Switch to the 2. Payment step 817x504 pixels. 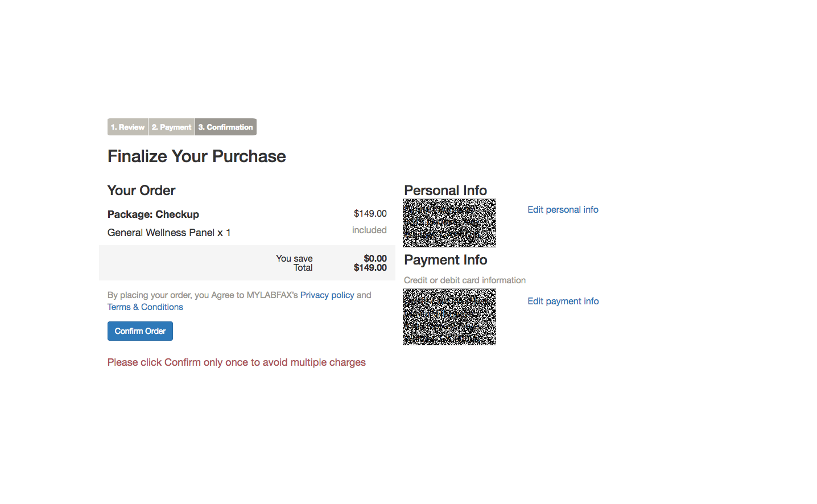tap(171, 127)
